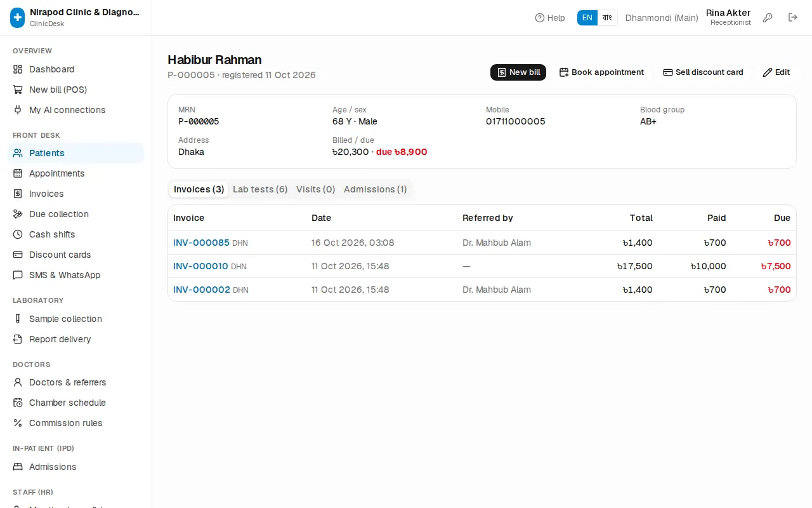Click the New bill button
Screen dimensions: 812x508
tap(518, 72)
